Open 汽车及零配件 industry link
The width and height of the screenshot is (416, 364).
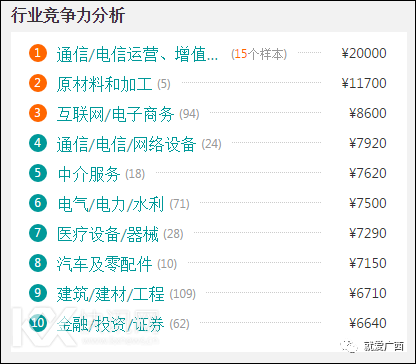(105, 264)
